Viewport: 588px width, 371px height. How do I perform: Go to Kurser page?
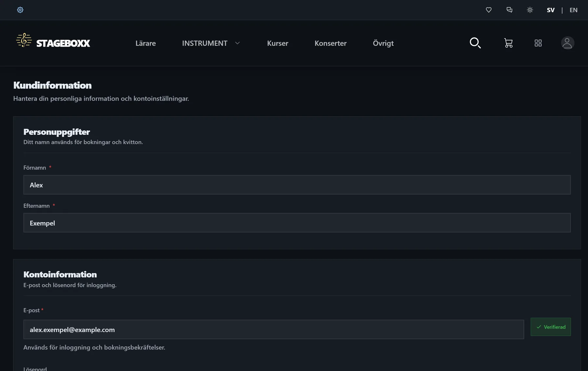coord(278,43)
